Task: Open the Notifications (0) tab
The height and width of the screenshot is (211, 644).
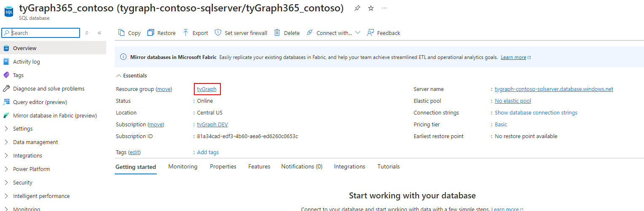Action: pos(302,166)
